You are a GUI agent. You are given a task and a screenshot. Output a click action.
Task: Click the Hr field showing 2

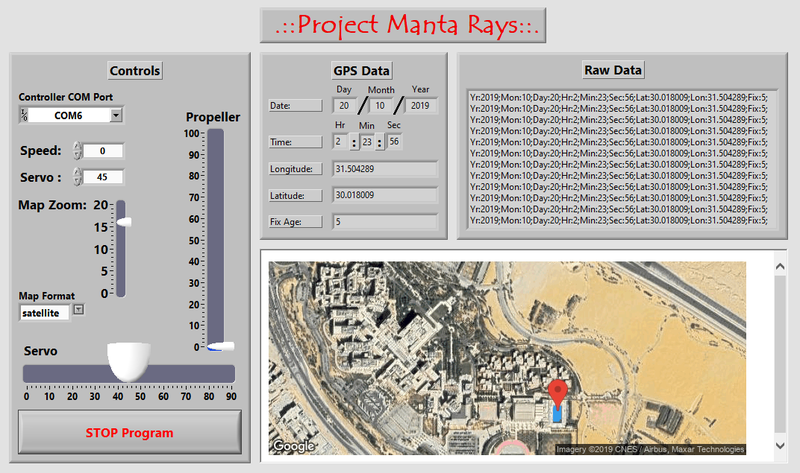pyautogui.click(x=340, y=142)
